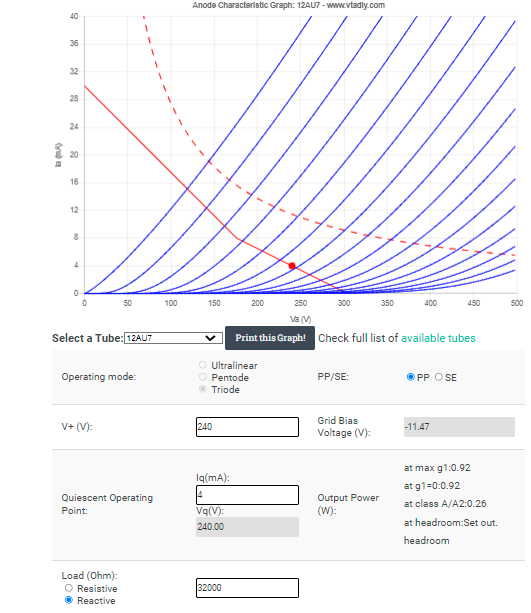The height and width of the screenshot is (613, 531).
Task: Choose the PP radio button
Action: point(410,377)
